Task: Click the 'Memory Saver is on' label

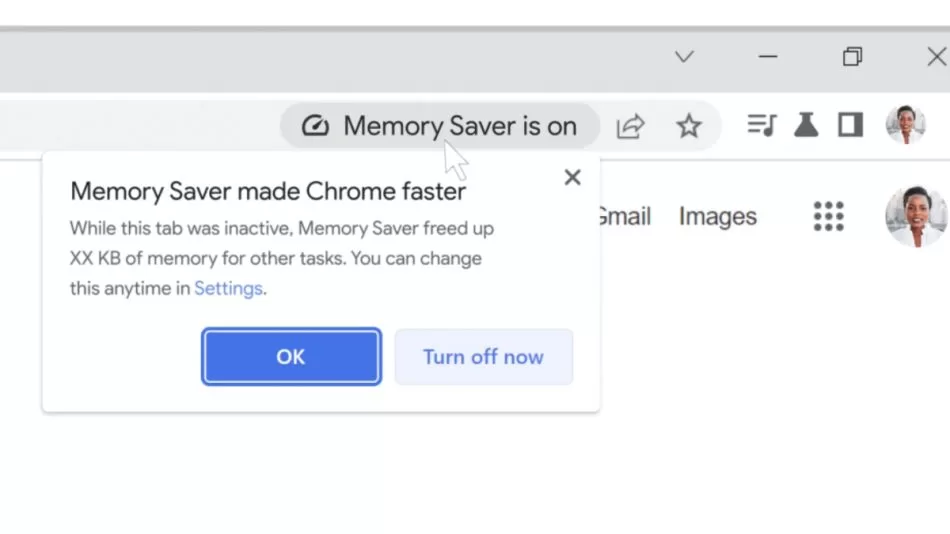Action: pyautogui.click(x=460, y=126)
